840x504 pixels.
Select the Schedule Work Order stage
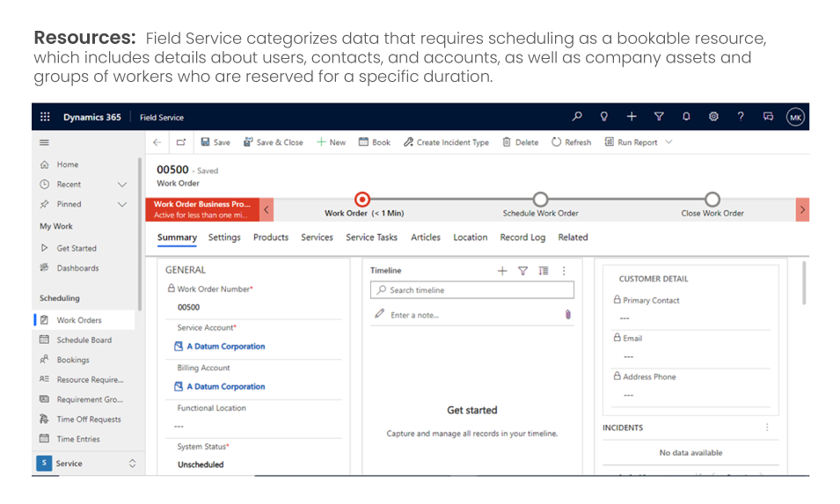pos(541,200)
